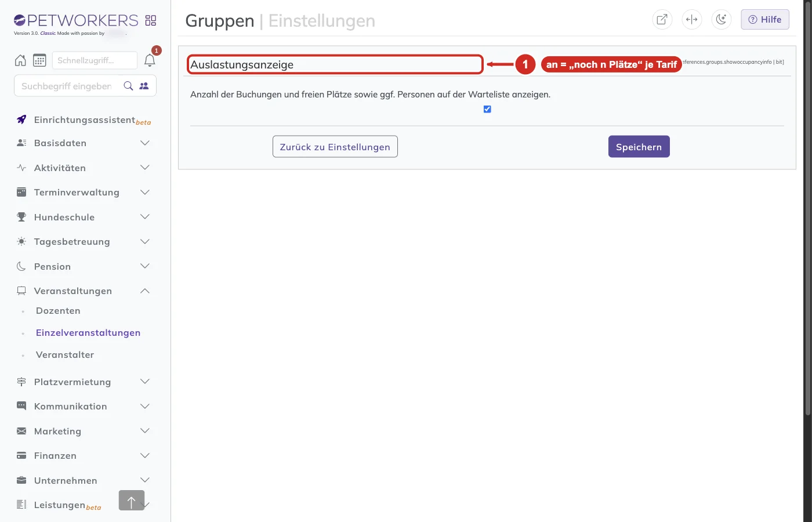Click the Finanzen card icon

pos(21,455)
